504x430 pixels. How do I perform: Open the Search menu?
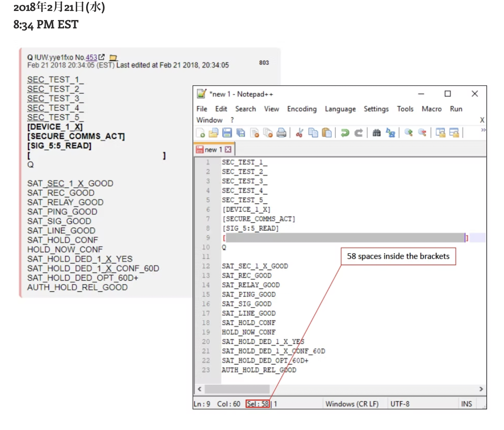(x=246, y=109)
